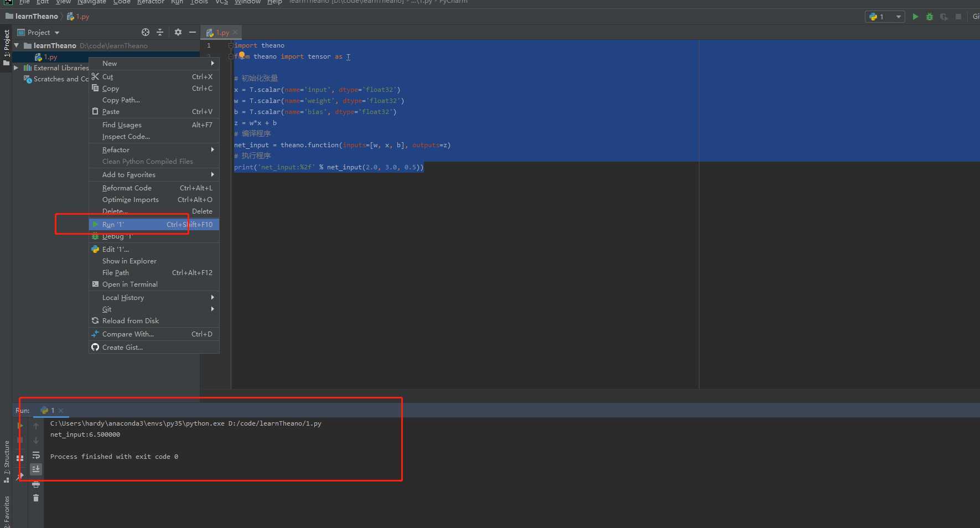The width and height of the screenshot is (980, 528).
Task: Hide the Project panel with minimize icon
Action: (193, 32)
